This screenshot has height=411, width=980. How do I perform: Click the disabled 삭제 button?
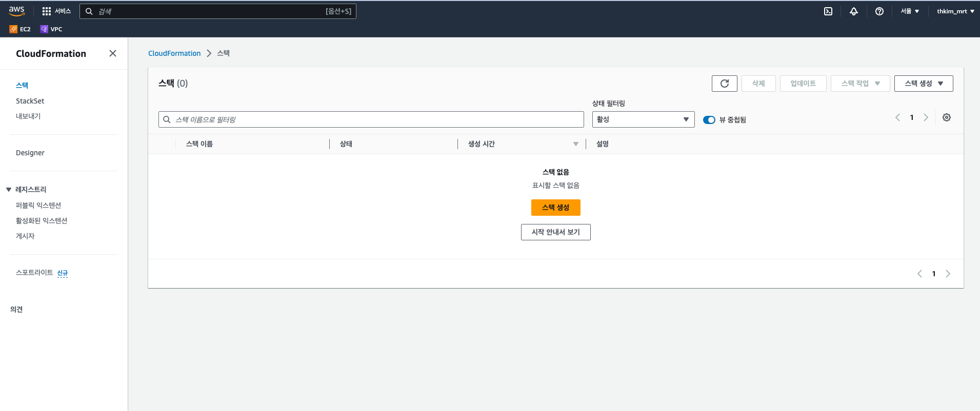pos(758,84)
